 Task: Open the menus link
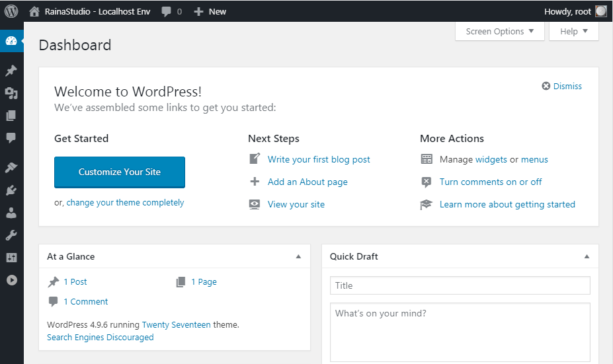point(534,159)
